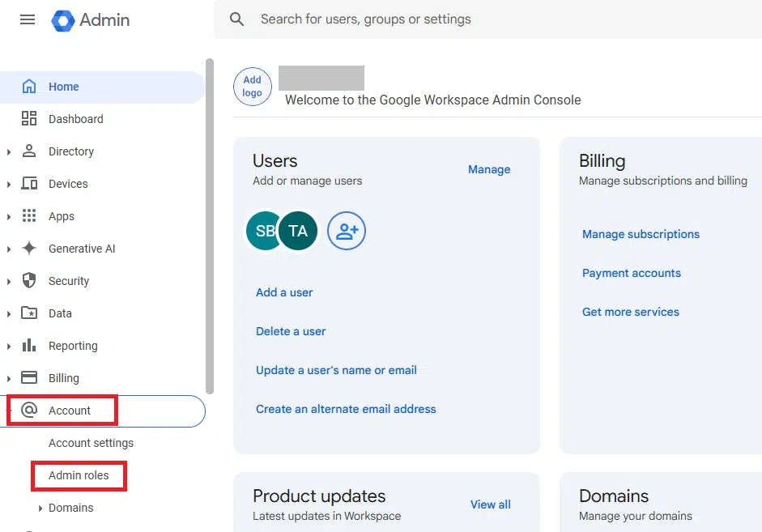Click the Get more services link
Image resolution: width=762 pixels, height=532 pixels.
tap(631, 312)
